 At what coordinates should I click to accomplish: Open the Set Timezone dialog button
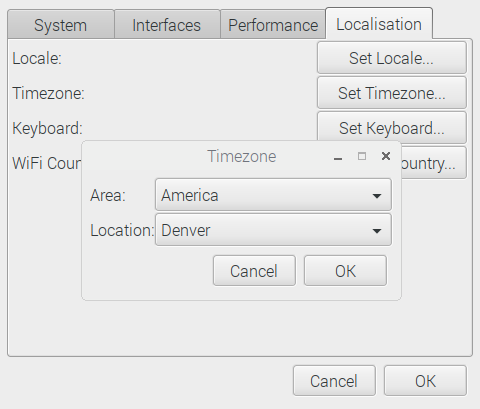tap(392, 93)
